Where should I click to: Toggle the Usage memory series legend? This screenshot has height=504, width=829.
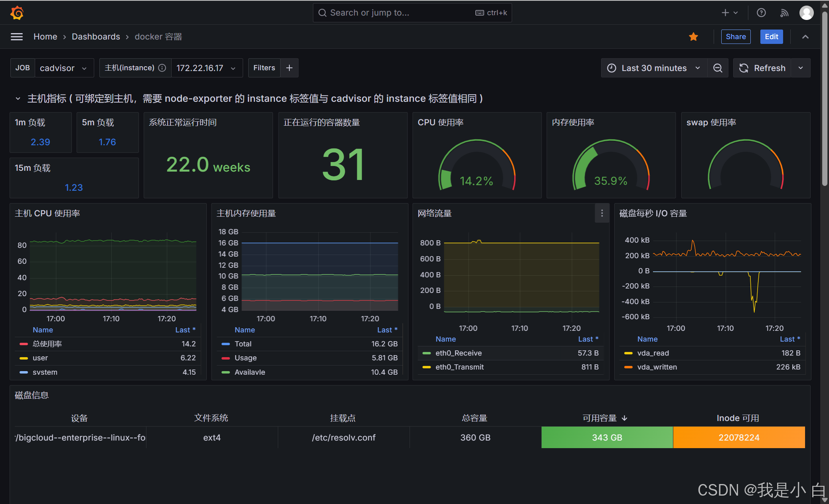point(245,358)
